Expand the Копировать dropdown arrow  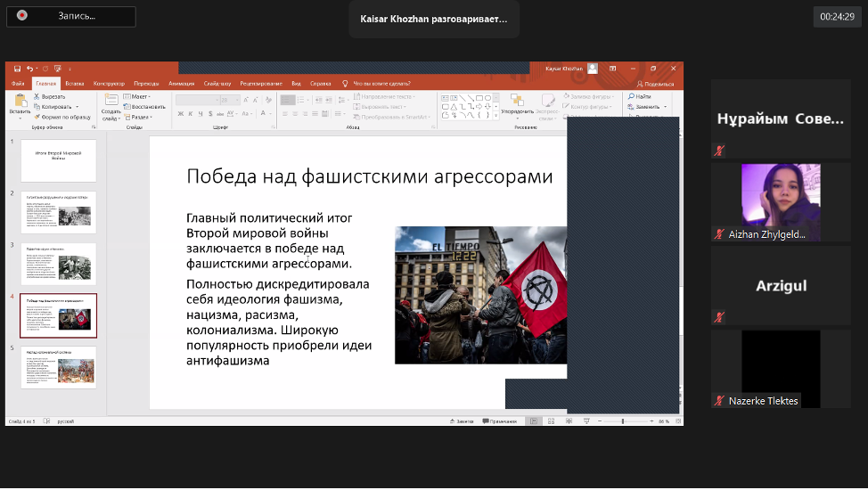[x=77, y=107]
